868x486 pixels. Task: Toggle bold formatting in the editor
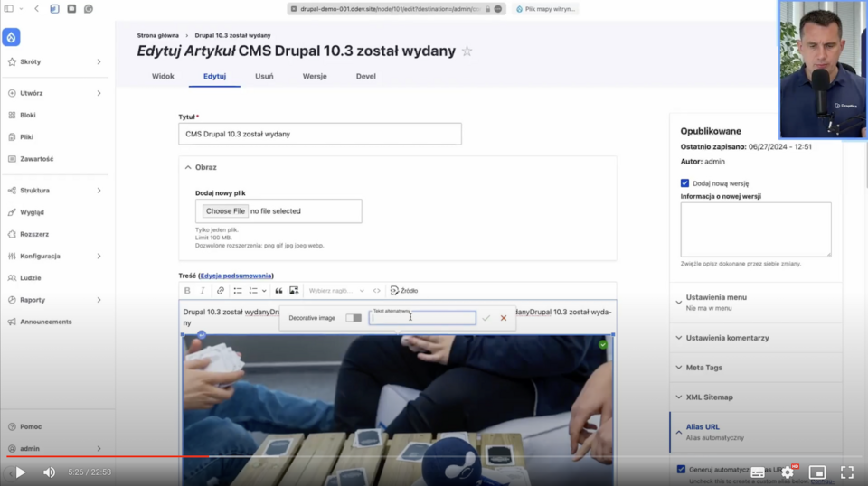coord(187,291)
